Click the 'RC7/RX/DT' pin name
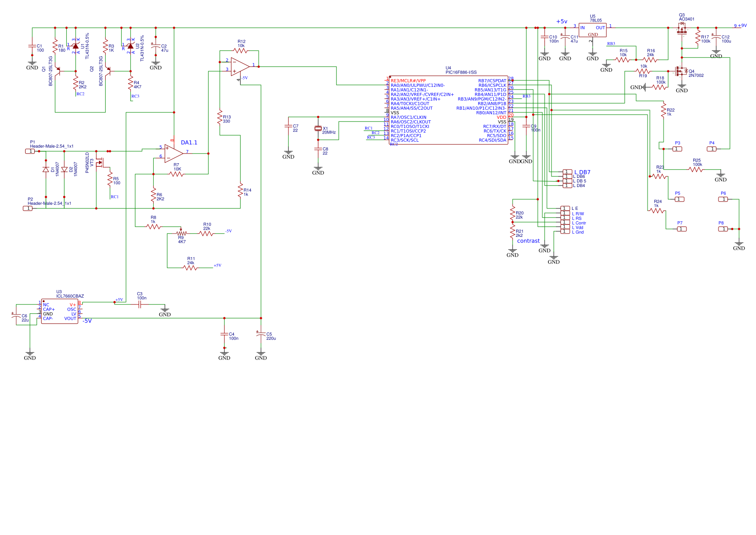This screenshot has height=535, width=756. pyautogui.click(x=495, y=127)
